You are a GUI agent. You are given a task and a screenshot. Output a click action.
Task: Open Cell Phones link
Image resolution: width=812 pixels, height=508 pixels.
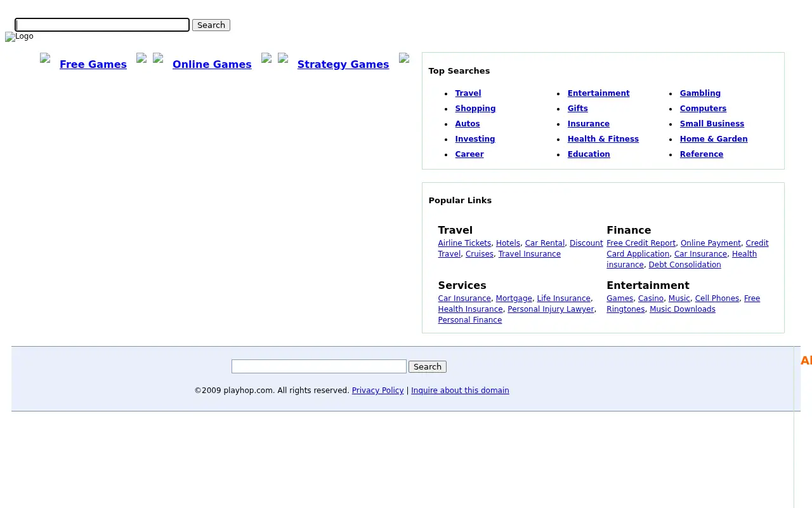717,298
